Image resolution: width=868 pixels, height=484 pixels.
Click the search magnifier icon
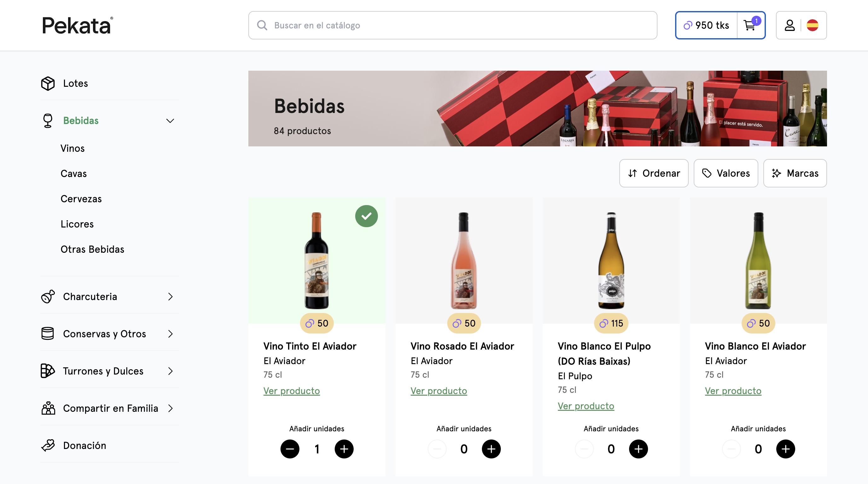tap(263, 25)
